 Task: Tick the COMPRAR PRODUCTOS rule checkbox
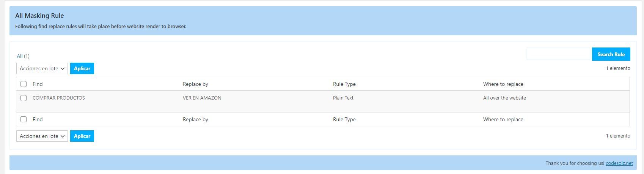(24, 98)
